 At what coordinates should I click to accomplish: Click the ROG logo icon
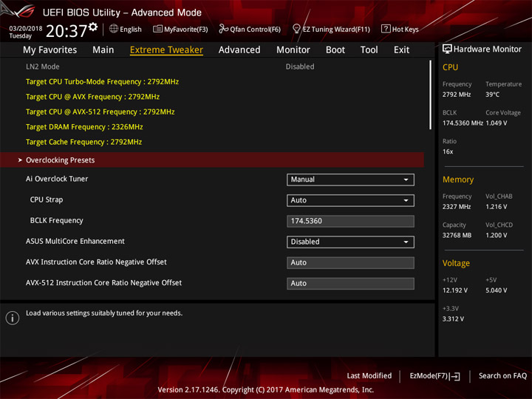(x=18, y=10)
